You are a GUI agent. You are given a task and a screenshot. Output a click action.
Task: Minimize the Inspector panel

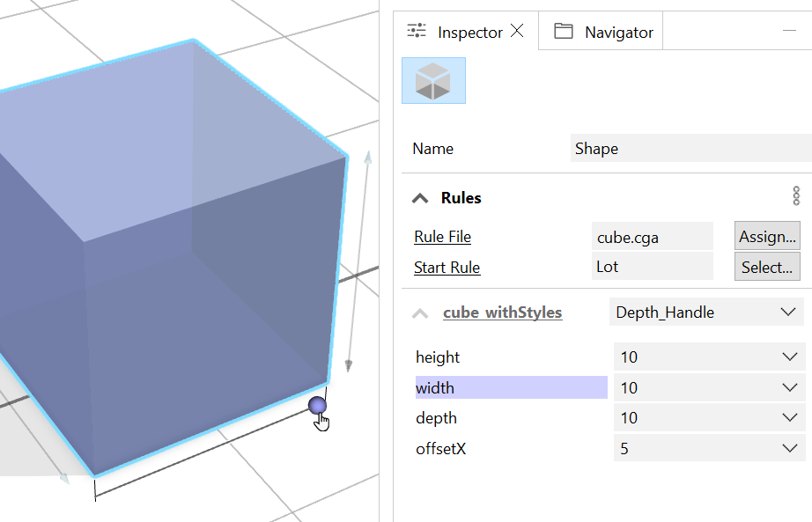coord(790,31)
